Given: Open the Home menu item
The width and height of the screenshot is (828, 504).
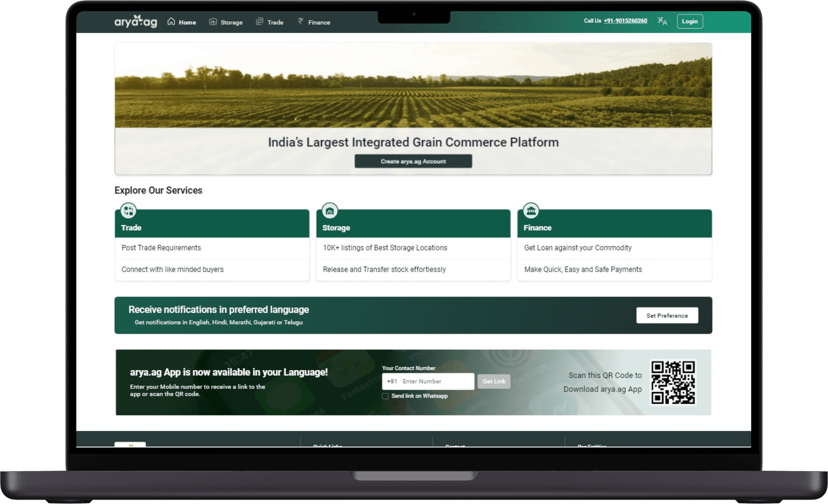Looking at the screenshot, I should (x=182, y=22).
